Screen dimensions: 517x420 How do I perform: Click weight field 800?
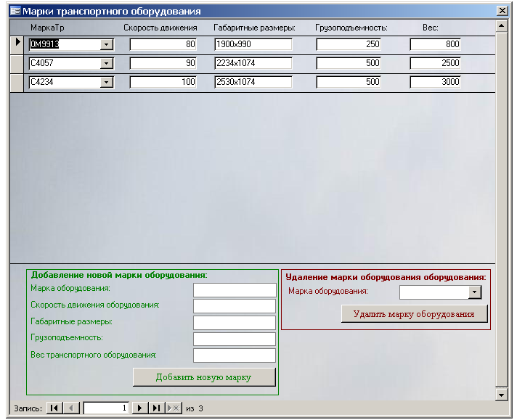pyautogui.click(x=435, y=44)
